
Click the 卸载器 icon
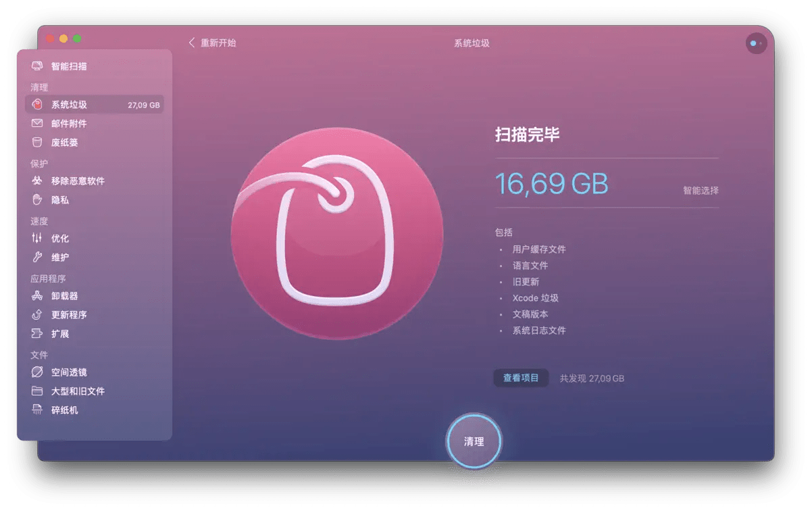[x=37, y=296]
